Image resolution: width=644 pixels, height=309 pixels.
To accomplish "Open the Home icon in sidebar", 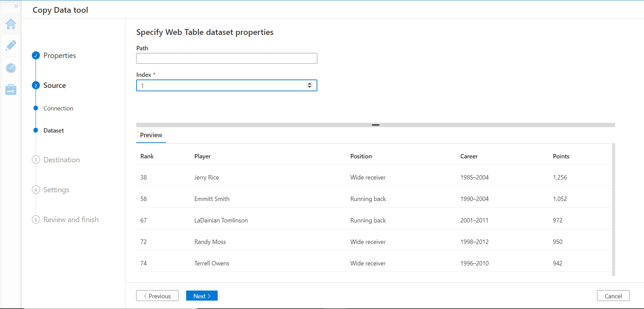I will point(11,24).
